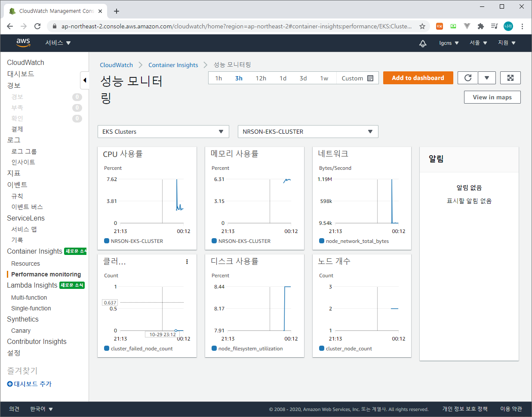
Task: Open Chrome three-dot menu
Action: (x=522, y=26)
